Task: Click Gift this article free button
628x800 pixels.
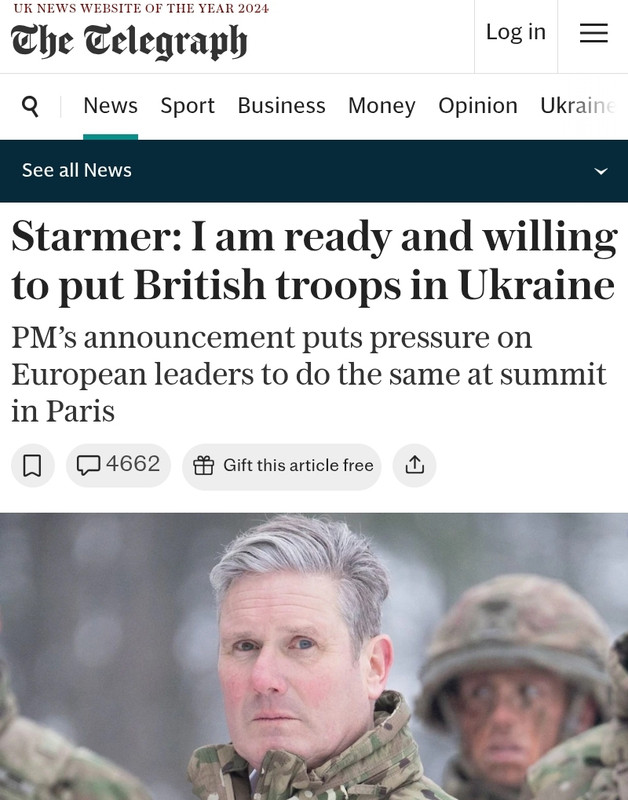Action: [x=282, y=465]
